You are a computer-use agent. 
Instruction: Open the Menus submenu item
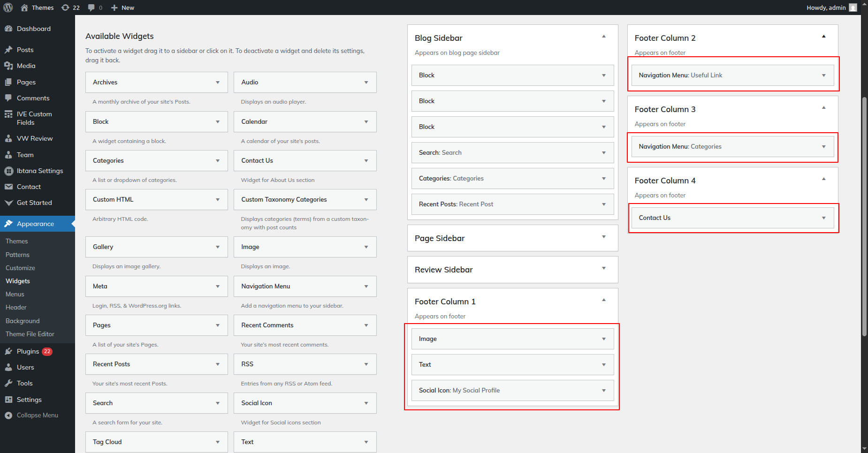point(15,294)
